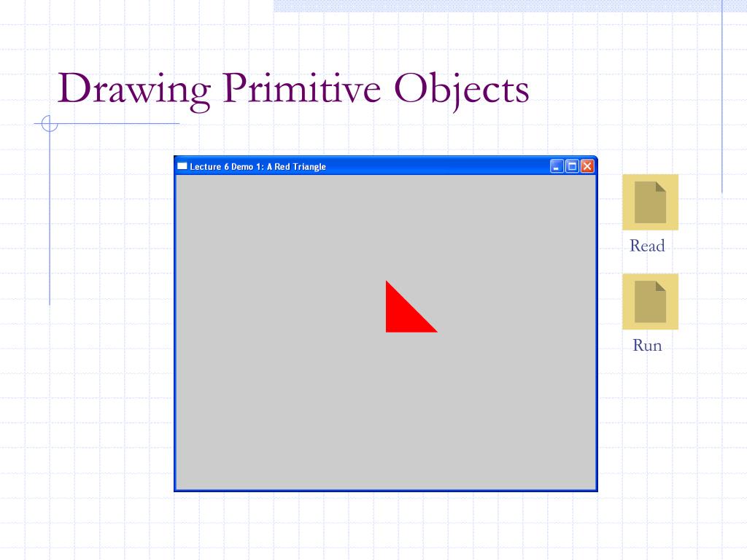Open the Read document icon

coord(650,202)
